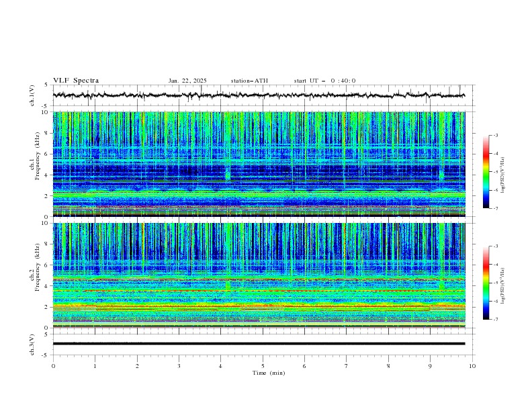Click the "-3" tick on ch.1 colorbar

point(495,135)
